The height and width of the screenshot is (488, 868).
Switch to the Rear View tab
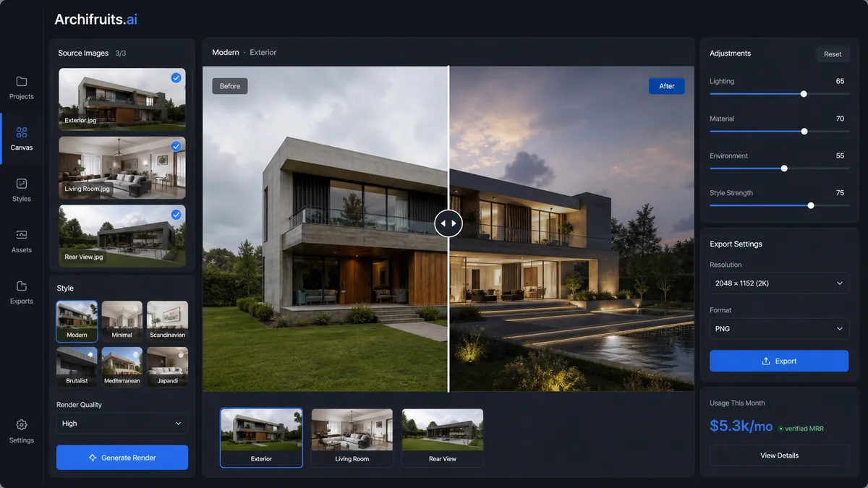[443, 438]
